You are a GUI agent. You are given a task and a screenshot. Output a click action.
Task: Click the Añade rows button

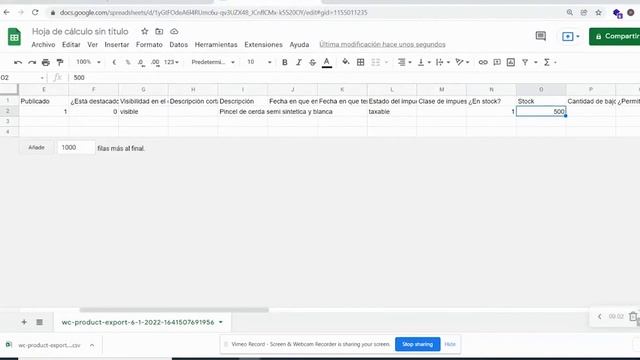(36, 147)
